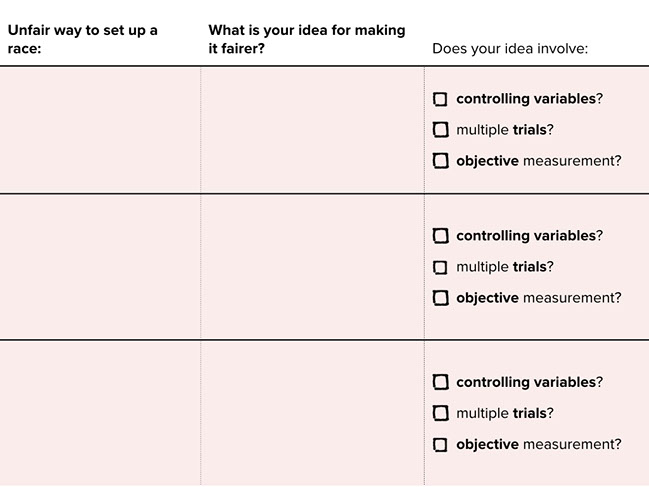Check objective measurement in first row

coord(440,161)
